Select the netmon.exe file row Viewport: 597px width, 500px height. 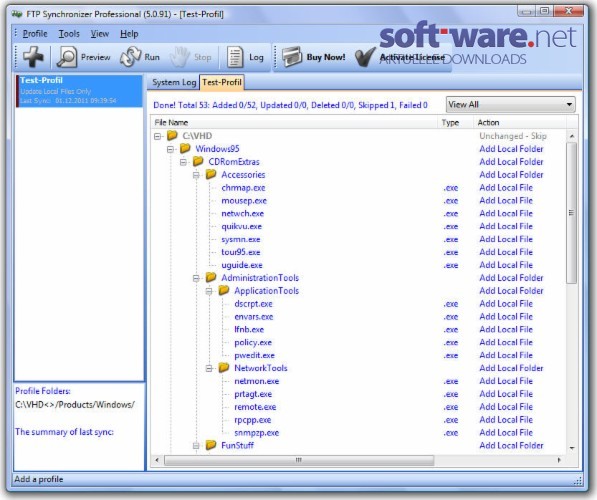[x=358, y=381]
